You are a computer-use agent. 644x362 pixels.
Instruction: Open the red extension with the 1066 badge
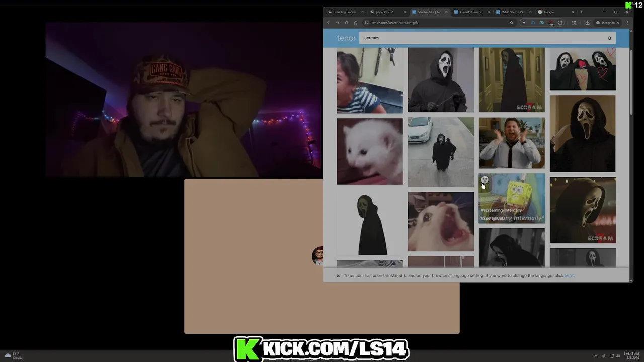pos(551,23)
